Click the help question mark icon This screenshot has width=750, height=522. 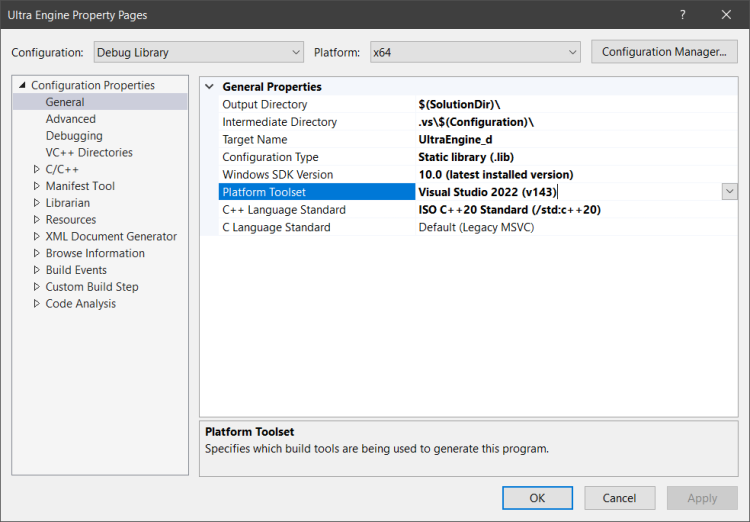pyautogui.click(x=683, y=15)
